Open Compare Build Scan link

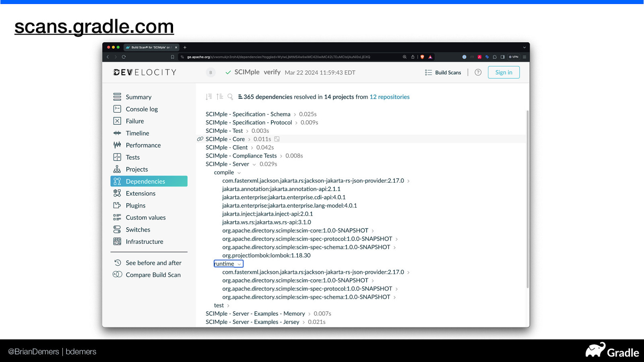[x=153, y=275]
